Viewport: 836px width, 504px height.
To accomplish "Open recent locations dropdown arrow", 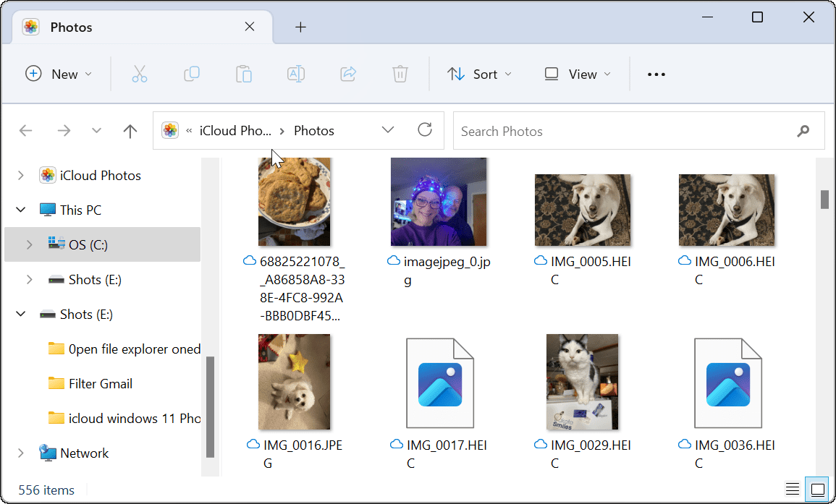I will point(96,131).
